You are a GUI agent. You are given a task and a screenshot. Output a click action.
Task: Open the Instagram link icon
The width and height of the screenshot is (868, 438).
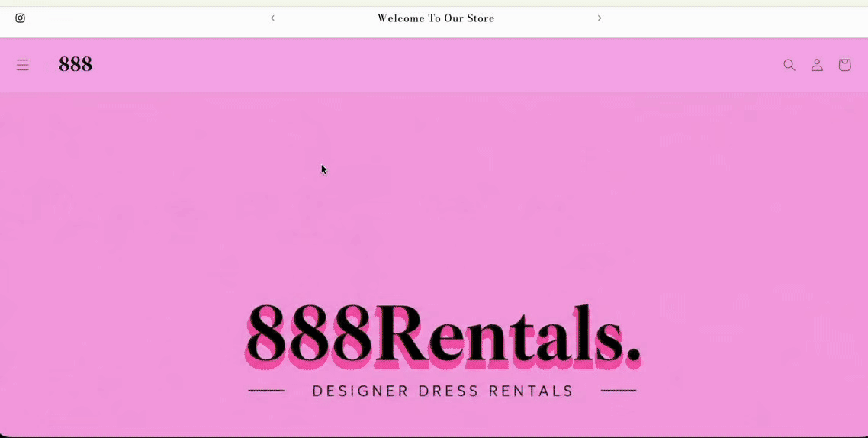point(20,18)
